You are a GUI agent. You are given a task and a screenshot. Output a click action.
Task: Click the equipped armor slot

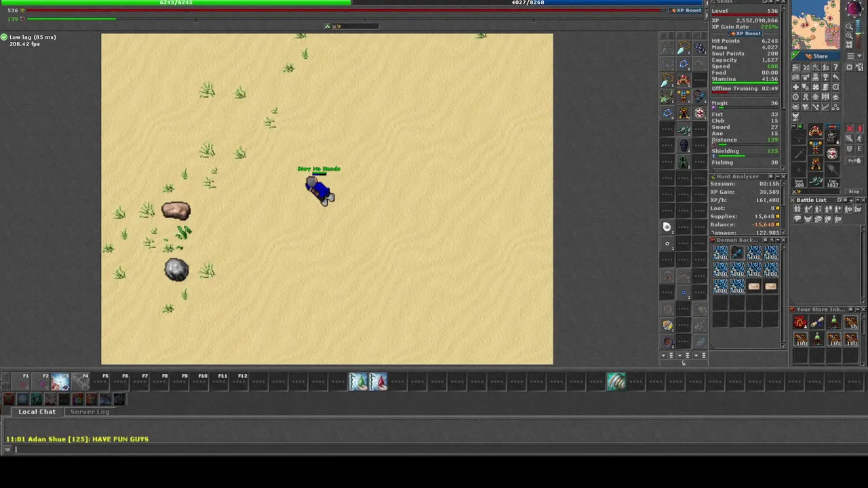[815, 147]
